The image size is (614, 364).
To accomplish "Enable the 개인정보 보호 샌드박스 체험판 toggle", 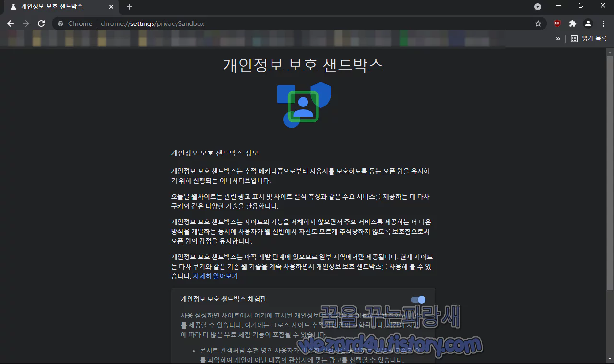I will (x=418, y=299).
